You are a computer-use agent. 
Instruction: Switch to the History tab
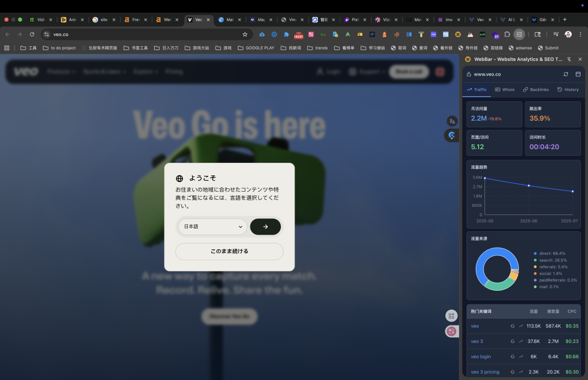point(568,90)
